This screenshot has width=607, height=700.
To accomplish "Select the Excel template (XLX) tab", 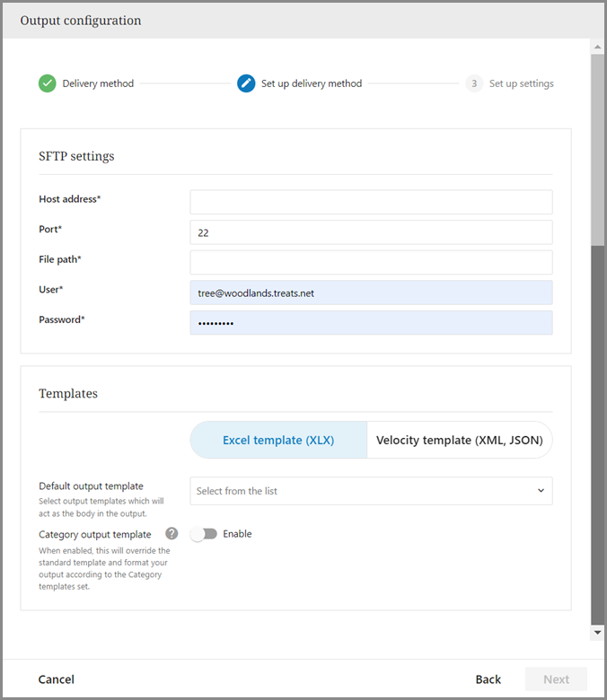I will click(x=278, y=441).
